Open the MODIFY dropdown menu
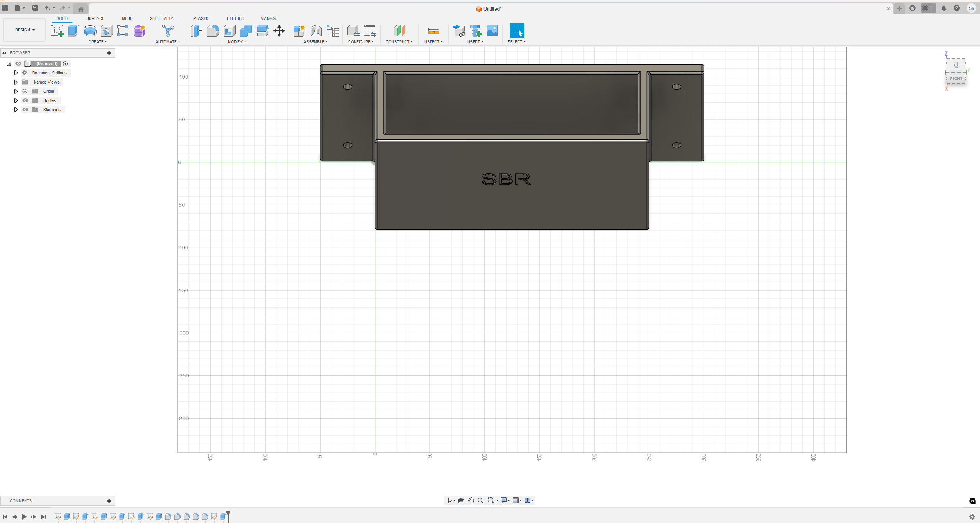Viewport: 980px width, 523px height. (x=237, y=42)
